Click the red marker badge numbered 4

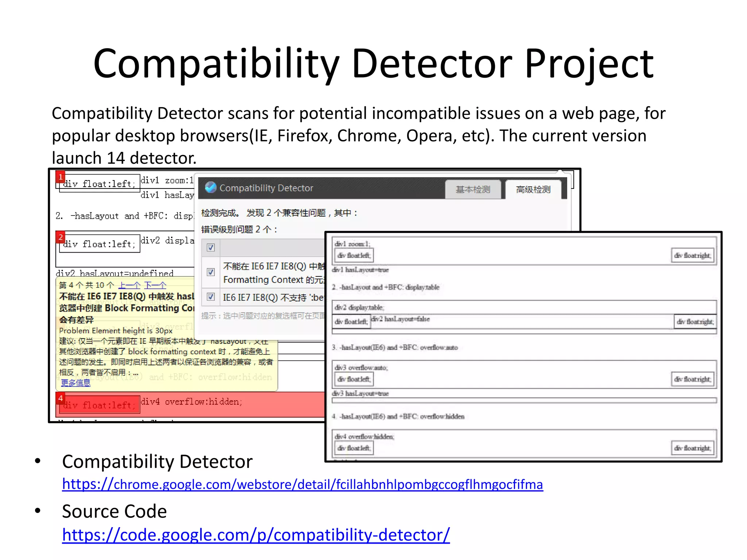pos(61,398)
